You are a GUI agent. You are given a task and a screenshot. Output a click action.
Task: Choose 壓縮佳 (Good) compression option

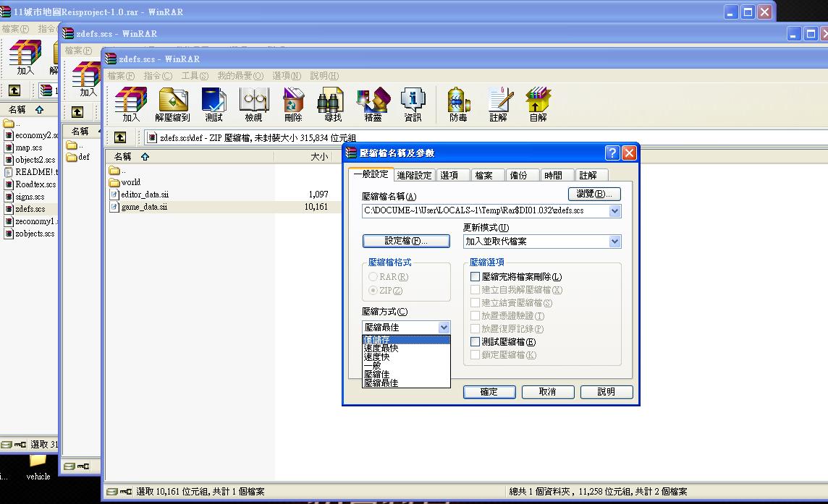click(x=406, y=374)
